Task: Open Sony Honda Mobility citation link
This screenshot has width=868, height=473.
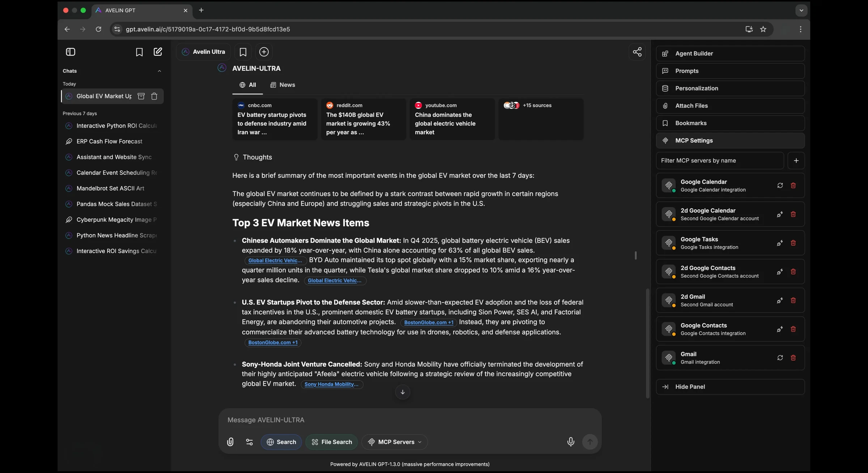Action: (332, 384)
